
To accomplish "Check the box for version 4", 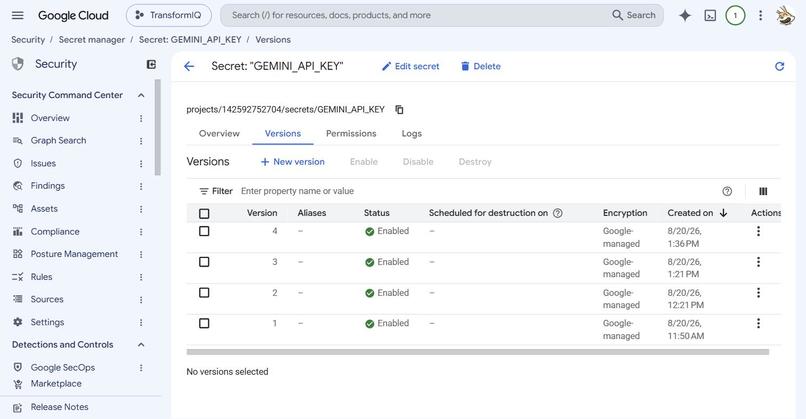I will coord(204,231).
